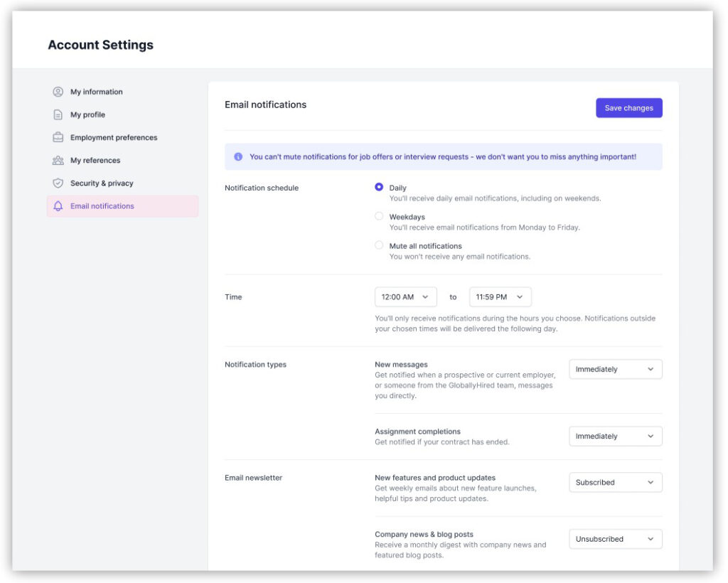Click the My information person icon
The height and width of the screenshot is (583, 728).
click(x=58, y=92)
